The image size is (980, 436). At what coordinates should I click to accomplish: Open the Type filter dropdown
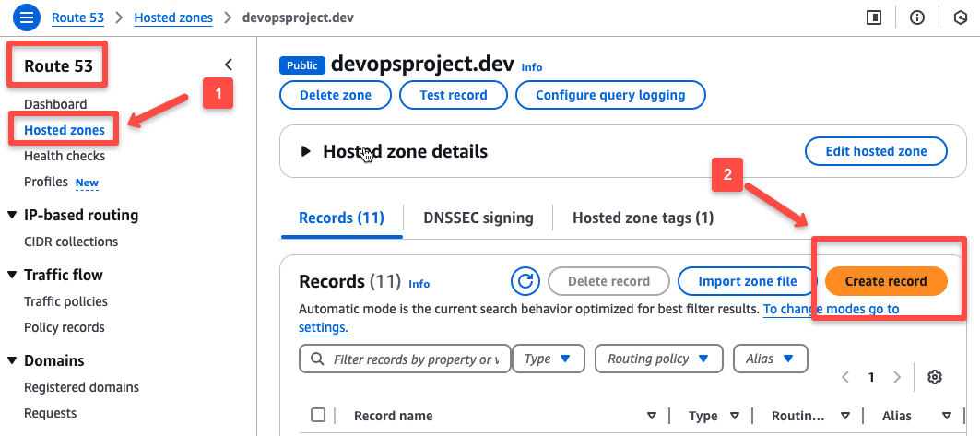pos(549,359)
